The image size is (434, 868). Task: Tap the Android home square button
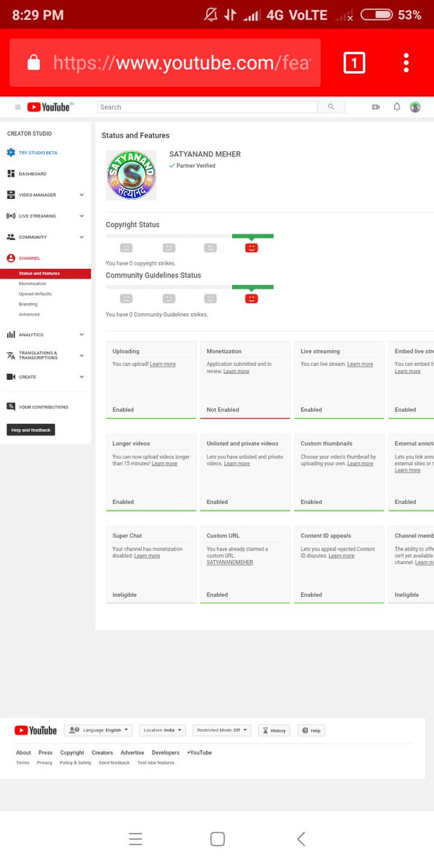[217, 839]
